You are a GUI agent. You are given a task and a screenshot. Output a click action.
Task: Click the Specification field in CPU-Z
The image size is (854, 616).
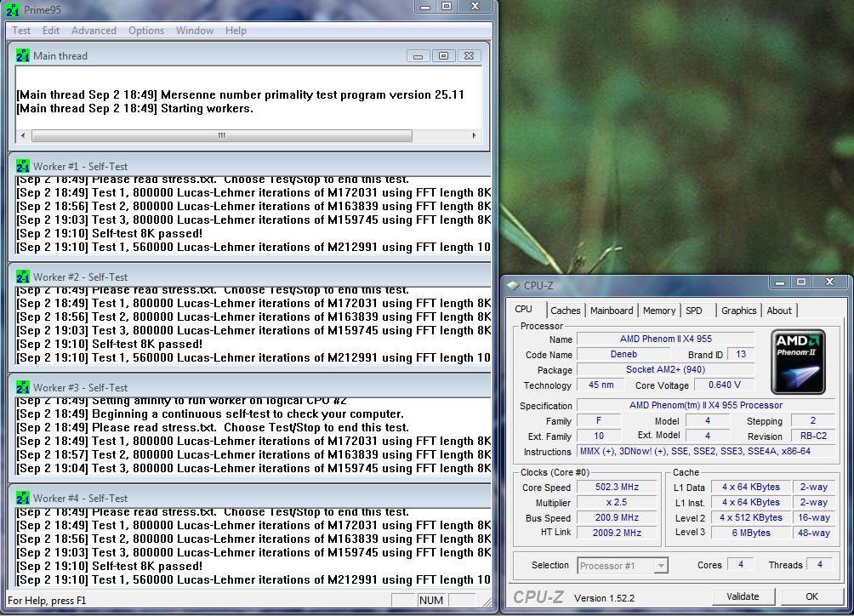point(706,405)
